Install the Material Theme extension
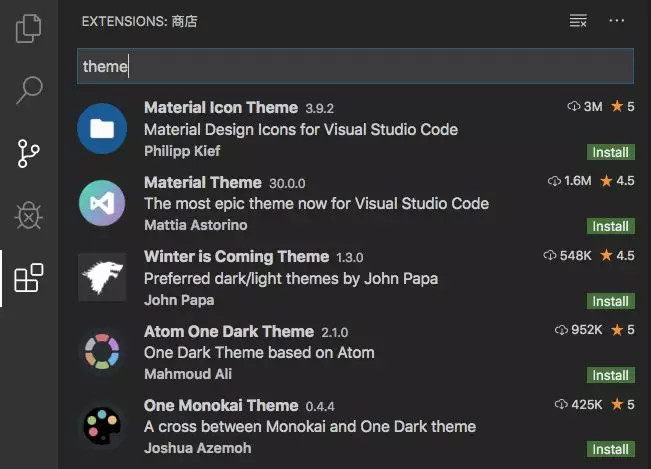The height and width of the screenshot is (469, 651). 610,226
